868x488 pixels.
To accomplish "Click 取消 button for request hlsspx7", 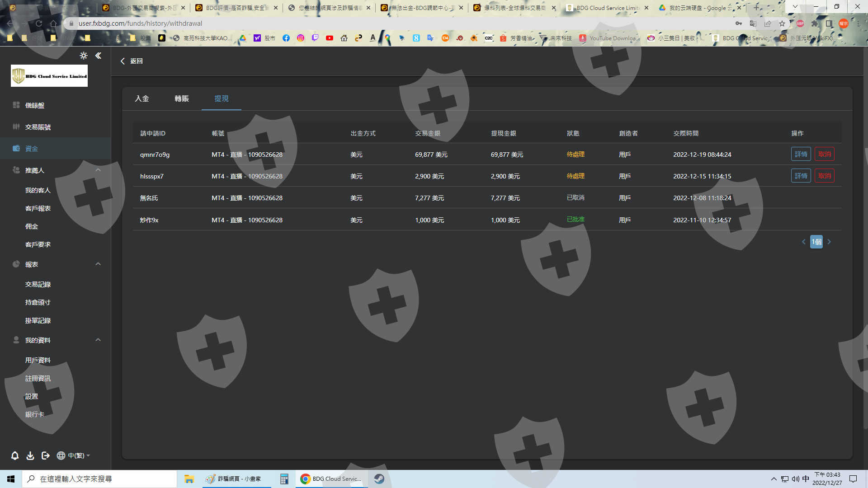I will pos(824,176).
